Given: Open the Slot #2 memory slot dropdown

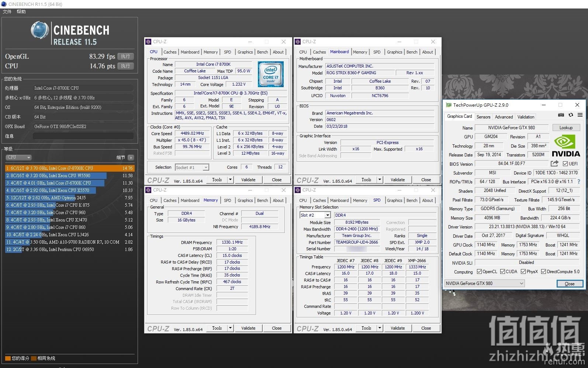Looking at the screenshot, I should pos(315,215).
